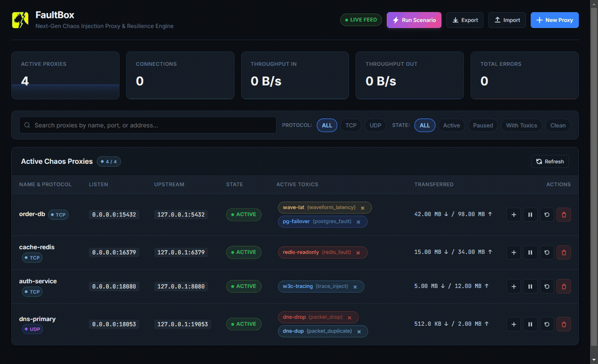
Task: Show only Paused proxies
Action: 483,126
